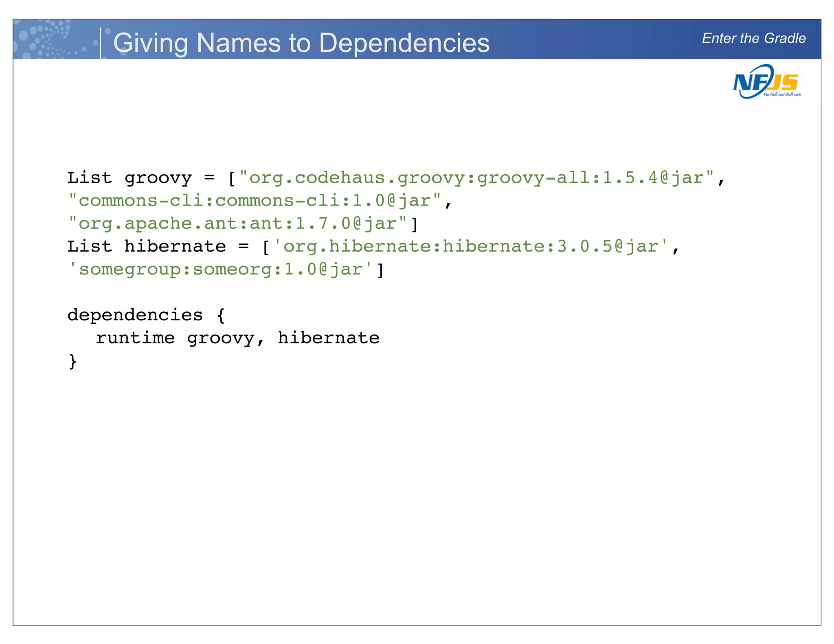The image size is (834, 644).
Task: Click the NFJS logo
Action: pyautogui.click(x=767, y=82)
